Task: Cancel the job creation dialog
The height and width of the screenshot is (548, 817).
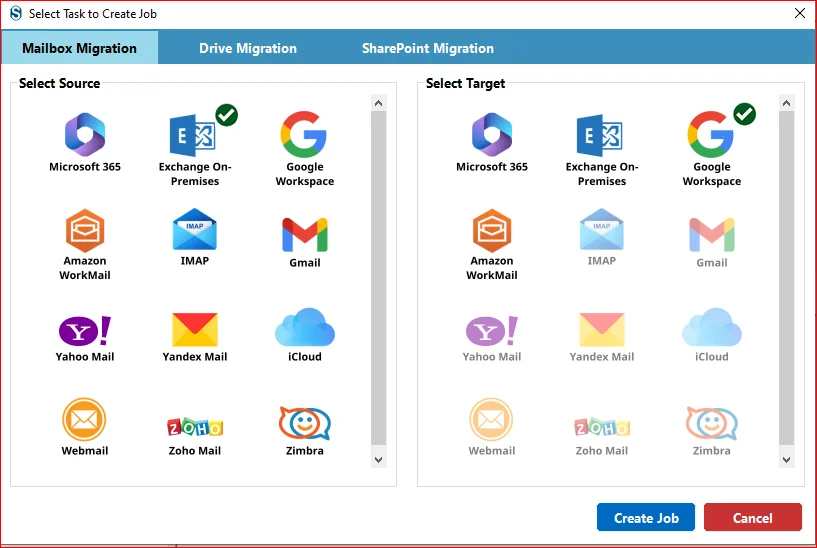Action: click(x=752, y=517)
